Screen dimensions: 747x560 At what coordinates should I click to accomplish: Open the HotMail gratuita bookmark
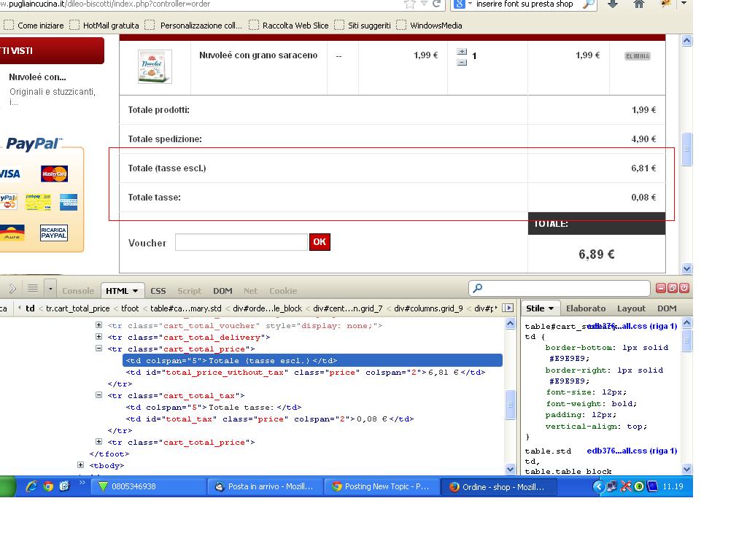coord(104,26)
